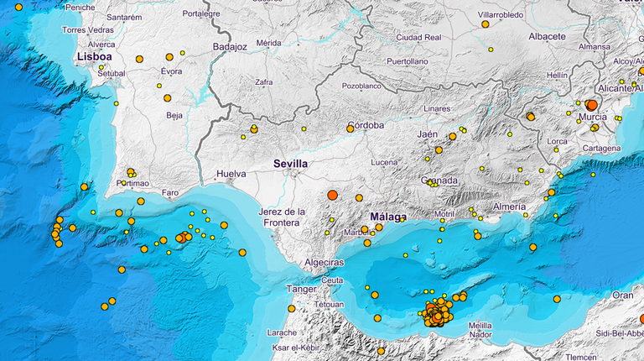
Task: Click the Almería city label
Action: pos(510,206)
